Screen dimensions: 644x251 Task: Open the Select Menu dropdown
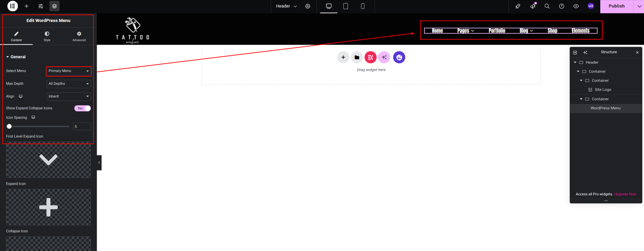[x=69, y=71]
